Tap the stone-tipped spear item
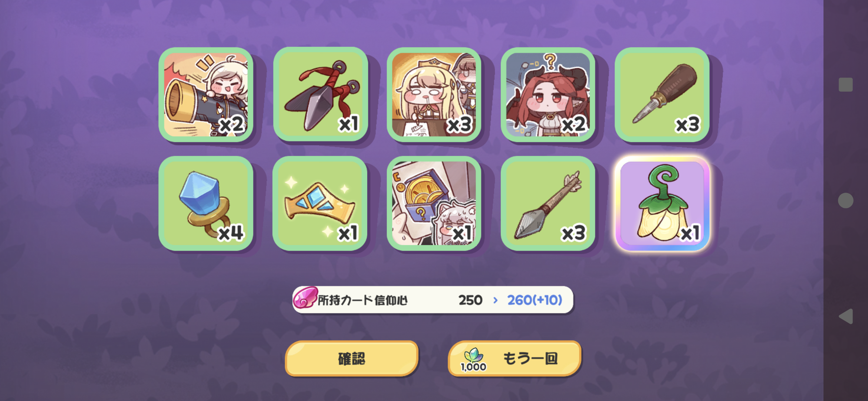 click(x=548, y=203)
